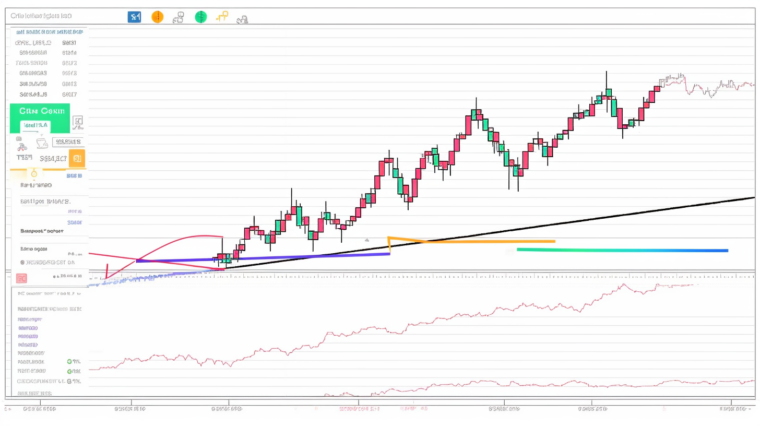Click the title text at top left
The height and width of the screenshot is (426, 760).
pos(42,17)
